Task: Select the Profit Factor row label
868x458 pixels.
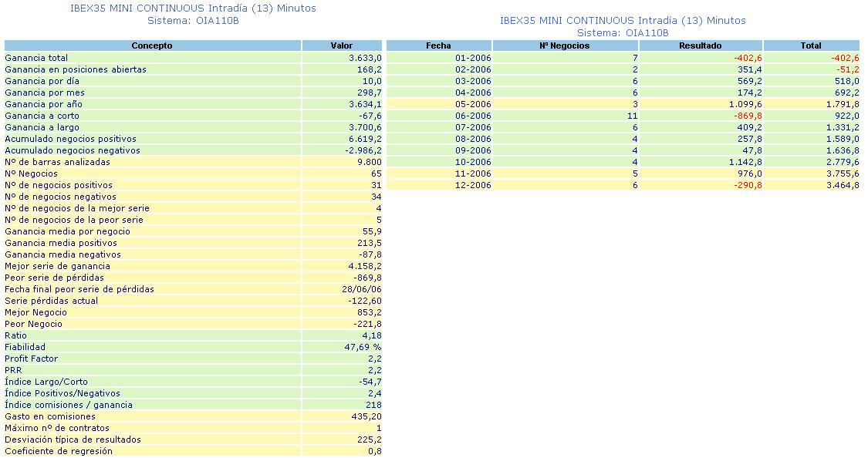Action: tap(32, 359)
